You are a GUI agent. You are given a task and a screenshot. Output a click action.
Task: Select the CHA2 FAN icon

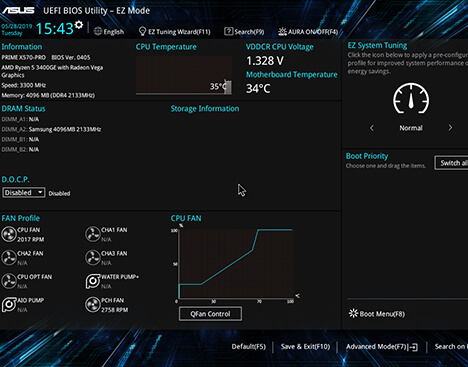coord(9,258)
